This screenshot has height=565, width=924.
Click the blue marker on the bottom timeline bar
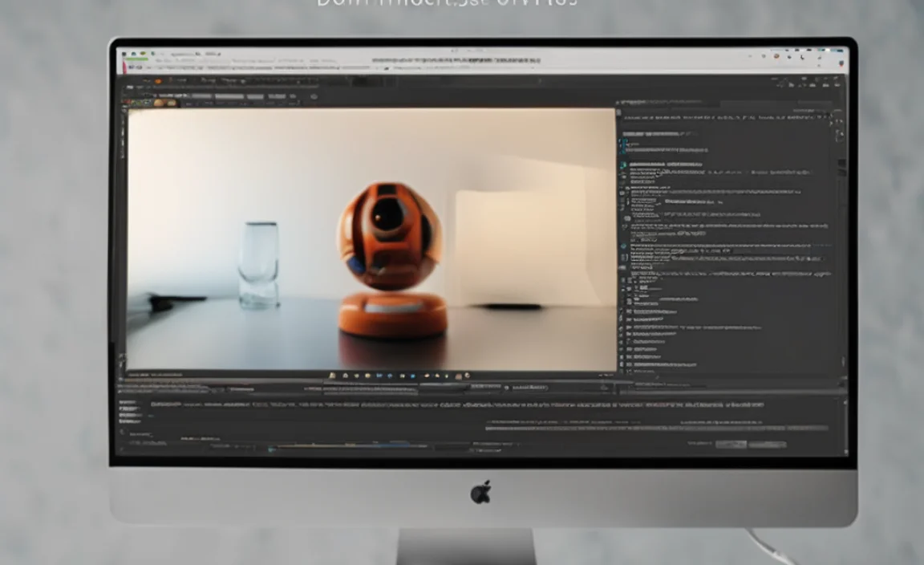tap(271, 449)
